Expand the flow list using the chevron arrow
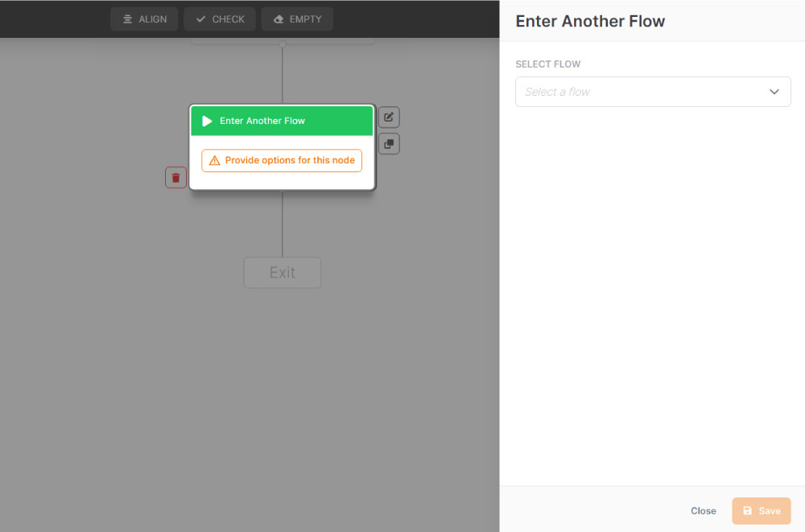Screen dimensions: 805x532 [774, 92]
